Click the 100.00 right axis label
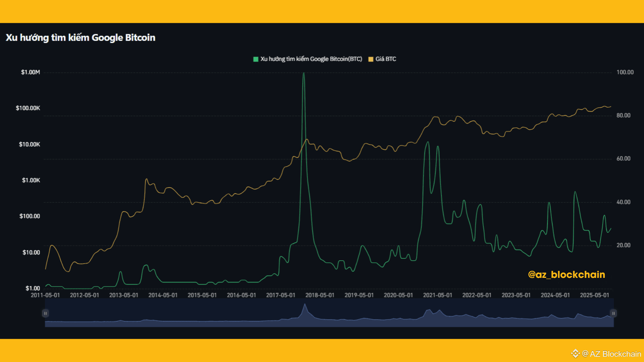 pos(625,72)
